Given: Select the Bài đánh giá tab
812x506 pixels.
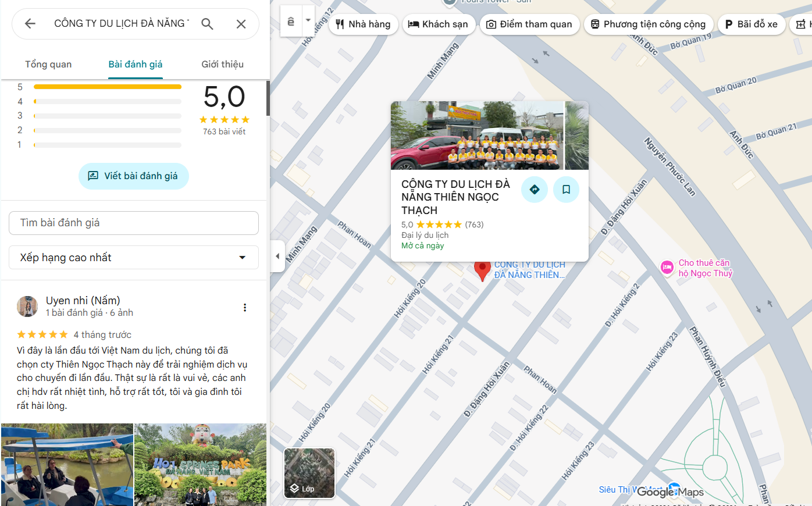Looking at the screenshot, I should coord(136,64).
